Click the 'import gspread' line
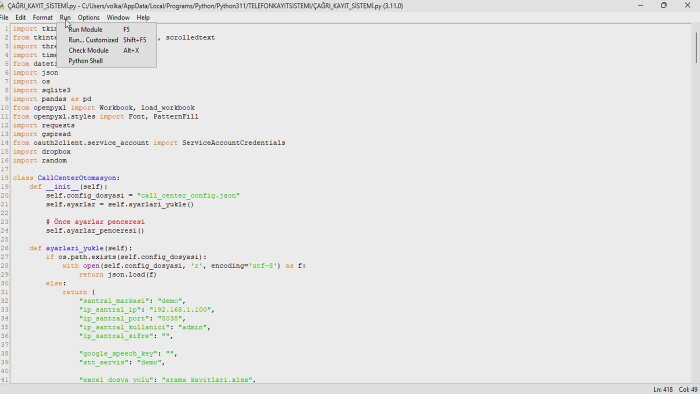The image size is (700, 394). click(42, 134)
